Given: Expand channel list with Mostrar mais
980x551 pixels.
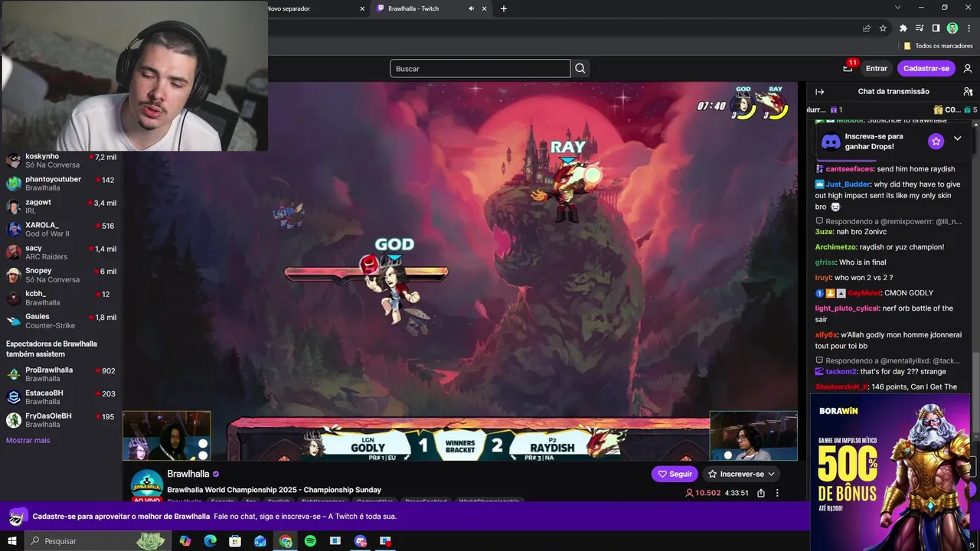Looking at the screenshot, I should click(x=28, y=440).
